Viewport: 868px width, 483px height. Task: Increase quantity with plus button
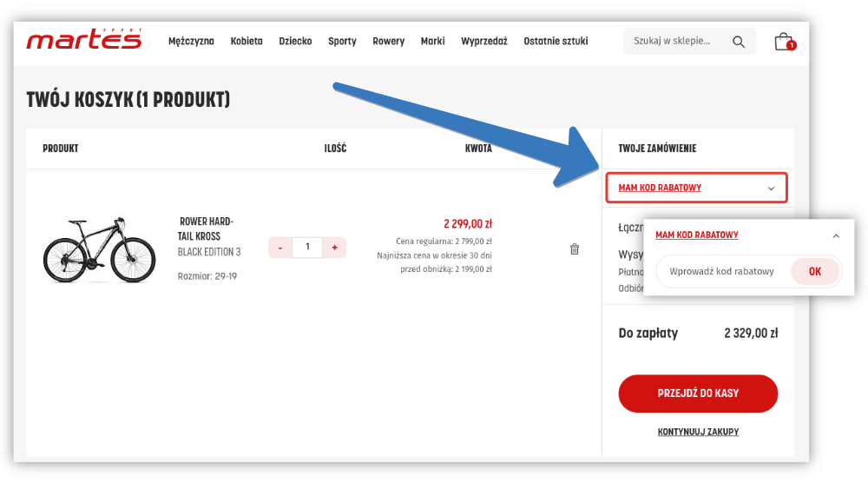coord(334,248)
